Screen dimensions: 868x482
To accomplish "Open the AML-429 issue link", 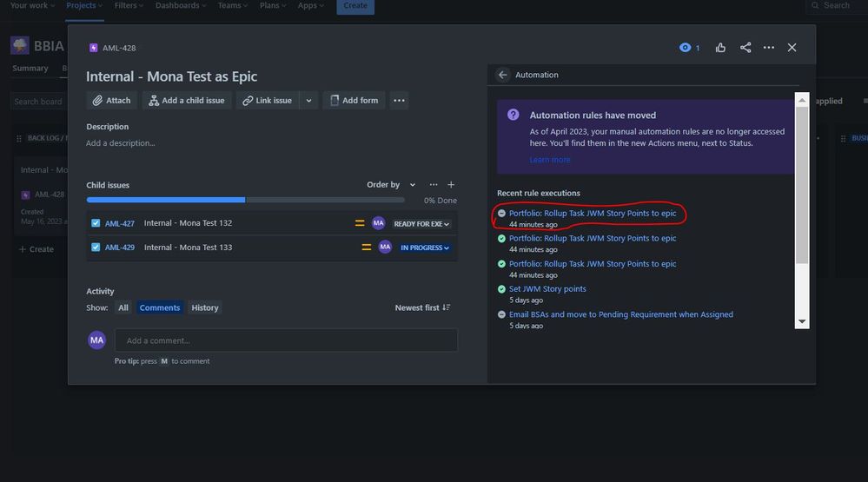I will [120, 248].
